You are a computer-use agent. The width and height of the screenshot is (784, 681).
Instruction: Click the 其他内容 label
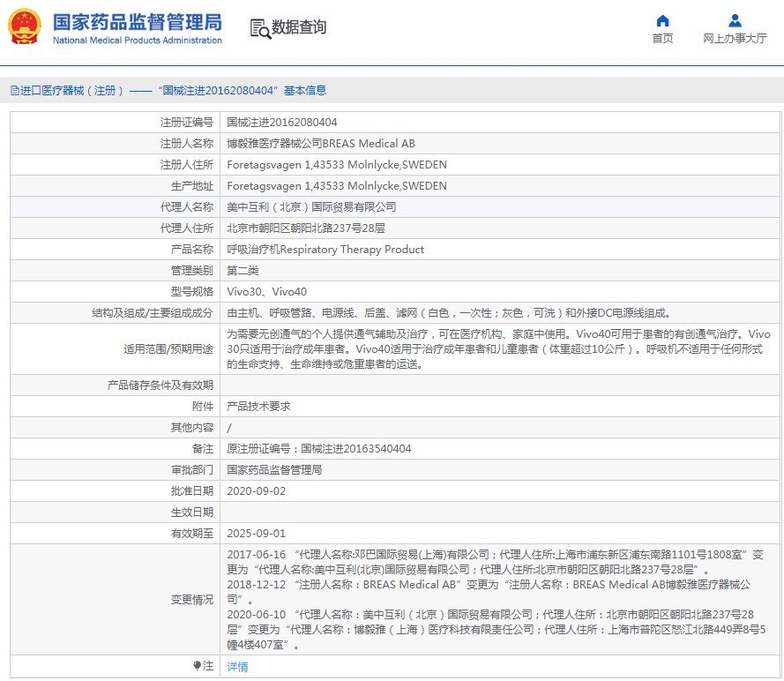[192, 428]
